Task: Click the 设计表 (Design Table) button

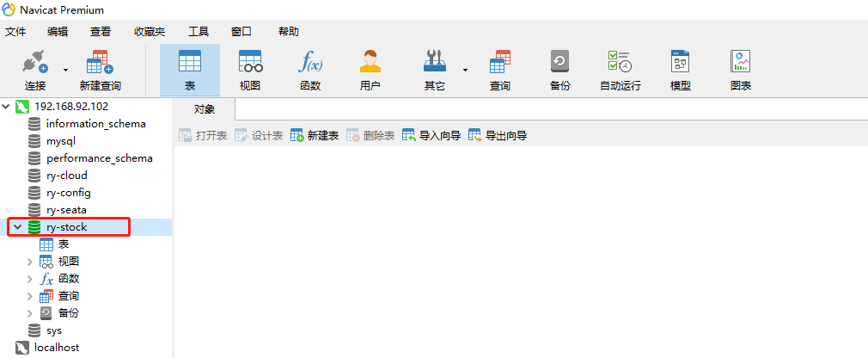Action: (x=259, y=136)
